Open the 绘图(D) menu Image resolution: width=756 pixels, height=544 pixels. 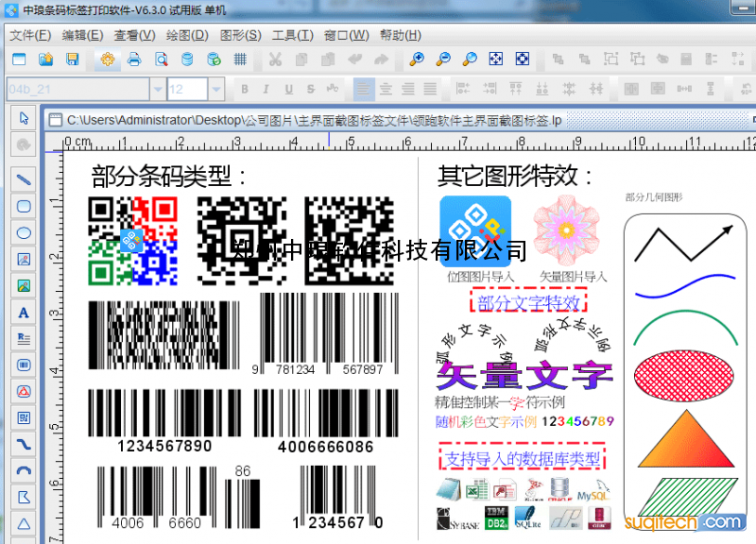pyautogui.click(x=187, y=35)
